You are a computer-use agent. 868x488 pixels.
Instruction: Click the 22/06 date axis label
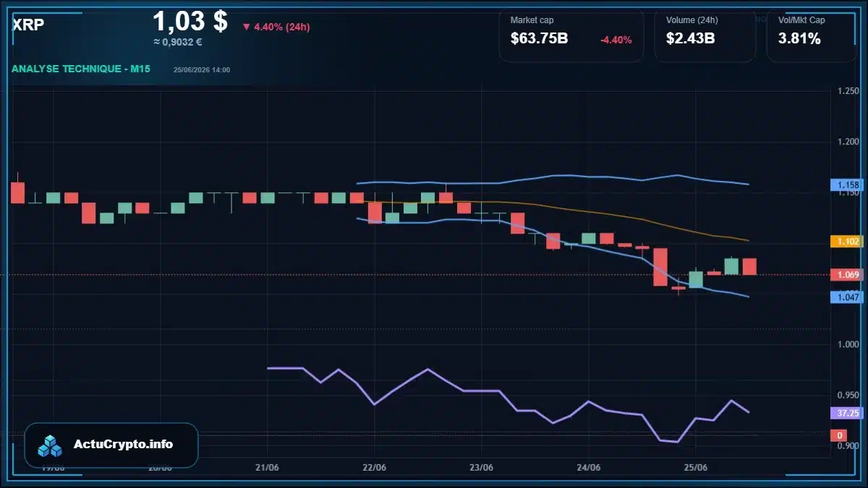375,467
